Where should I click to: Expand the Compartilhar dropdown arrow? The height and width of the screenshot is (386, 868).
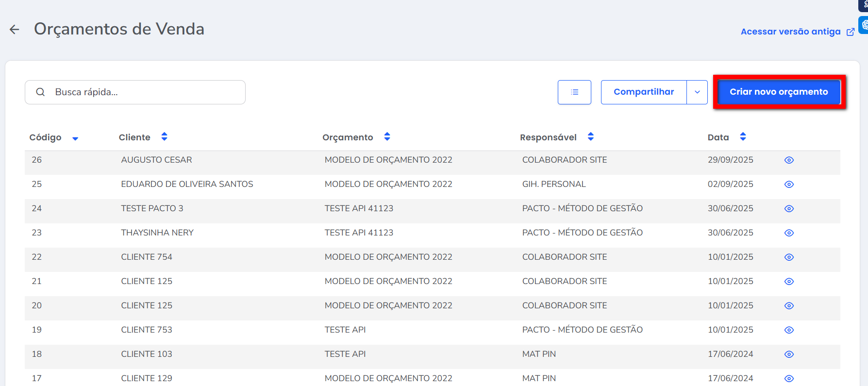[697, 92]
